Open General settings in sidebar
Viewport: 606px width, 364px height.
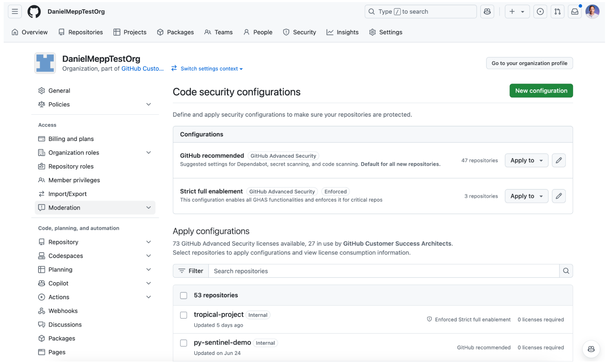point(95,91)
